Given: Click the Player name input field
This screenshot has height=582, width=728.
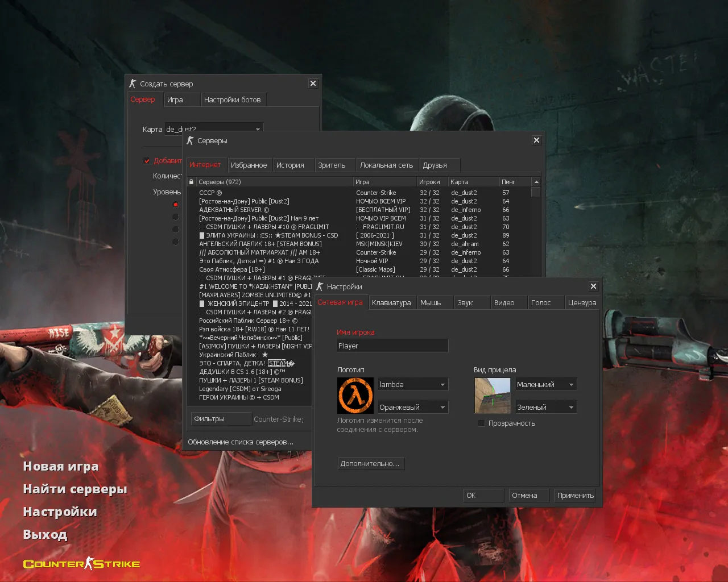Looking at the screenshot, I should (392, 345).
